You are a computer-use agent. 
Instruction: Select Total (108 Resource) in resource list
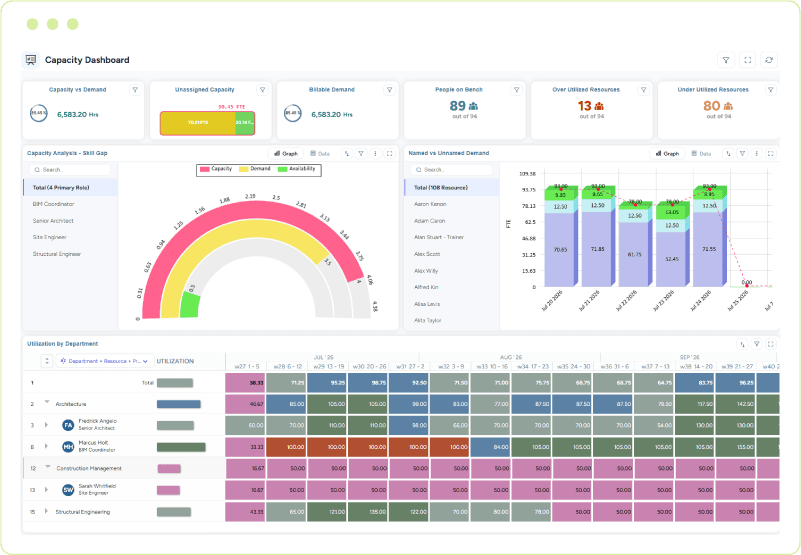pyautogui.click(x=452, y=188)
